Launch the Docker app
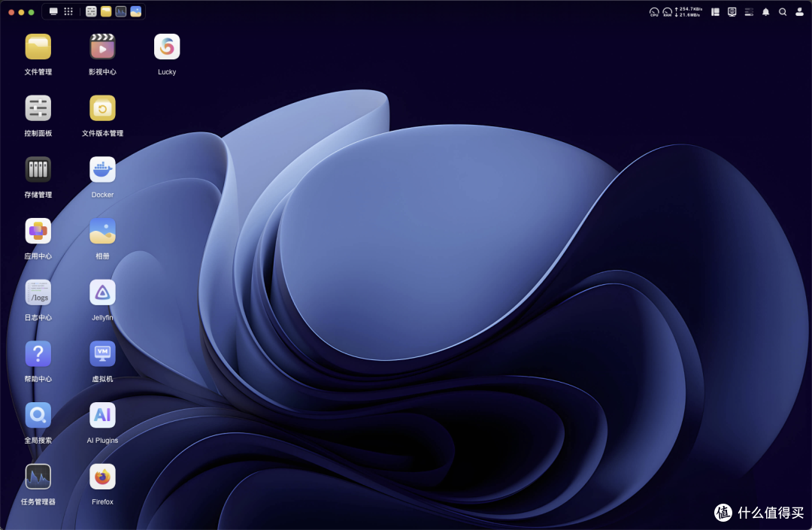The image size is (812, 530). 102,170
